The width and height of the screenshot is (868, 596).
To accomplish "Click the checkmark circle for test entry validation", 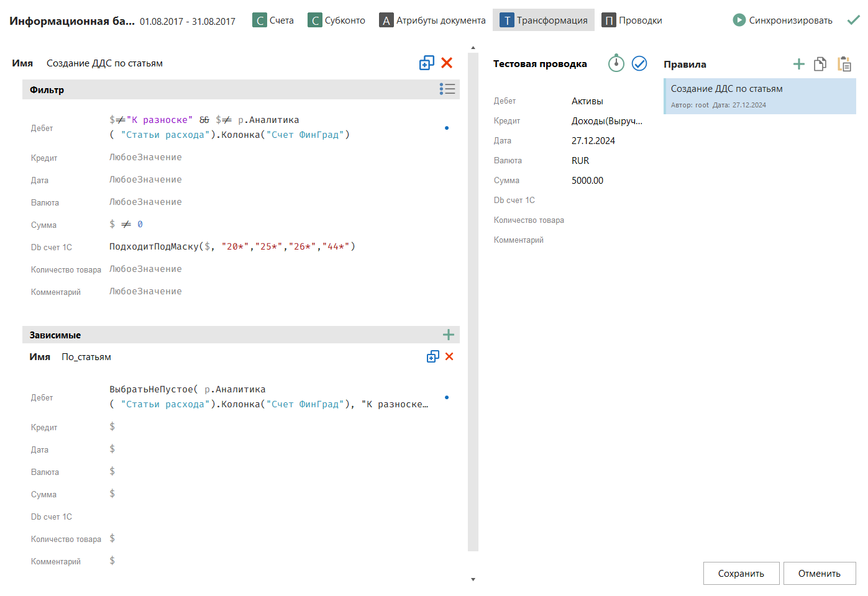I will coord(639,63).
